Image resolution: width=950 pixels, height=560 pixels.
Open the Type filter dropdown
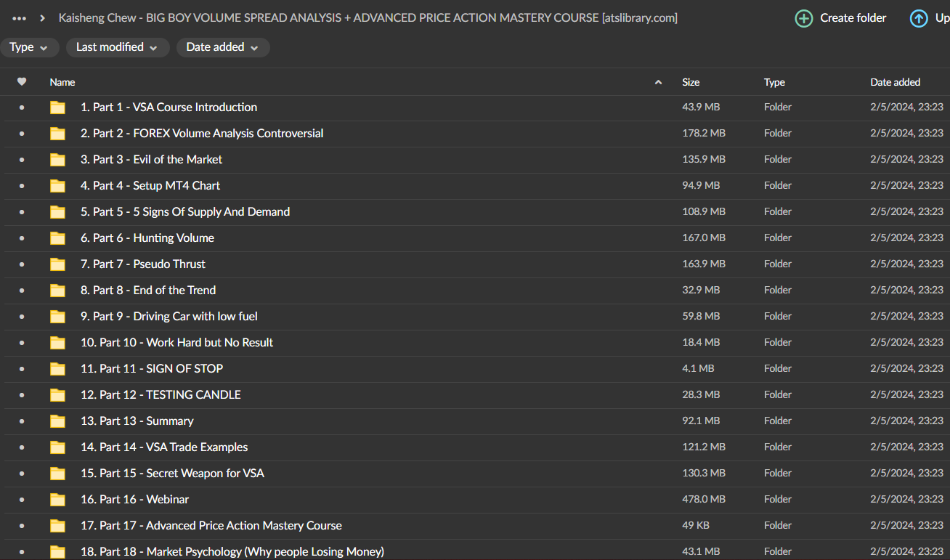click(x=29, y=47)
